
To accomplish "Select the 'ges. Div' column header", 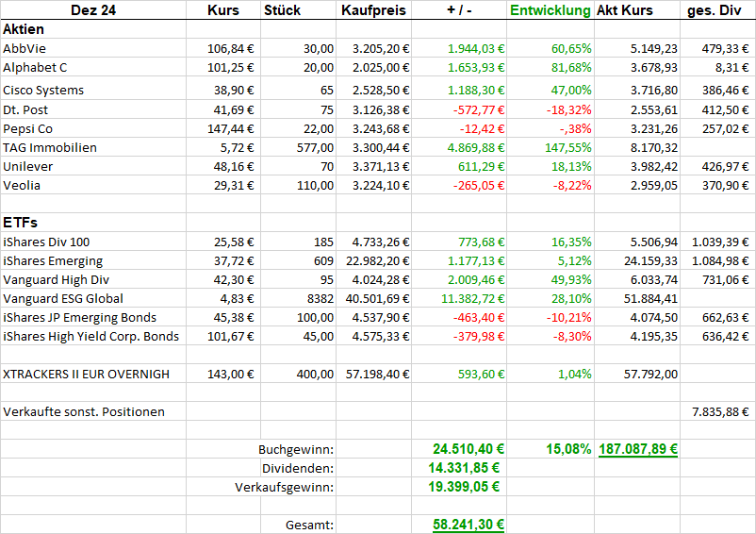I will 717,11.
